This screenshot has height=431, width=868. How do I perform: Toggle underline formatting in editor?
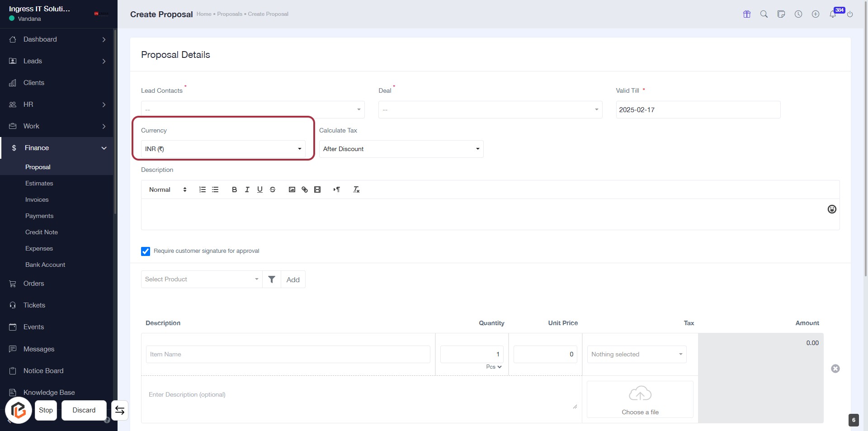(260, 189)
